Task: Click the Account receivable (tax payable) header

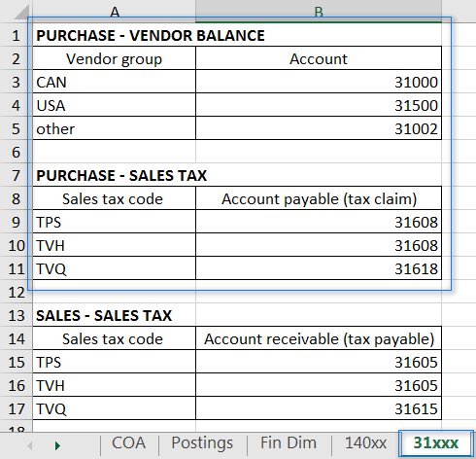Action: (319, 338)
